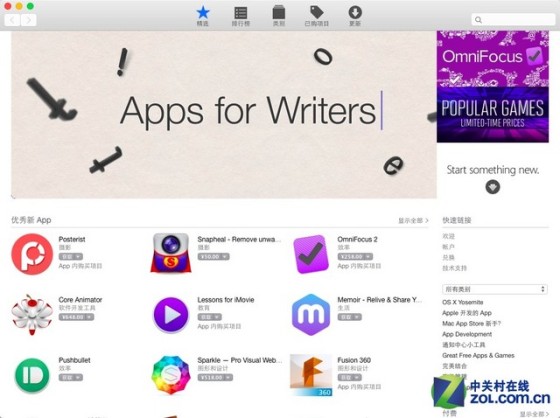
Task: Go forward with the navigation arrow
Action: 29,20
